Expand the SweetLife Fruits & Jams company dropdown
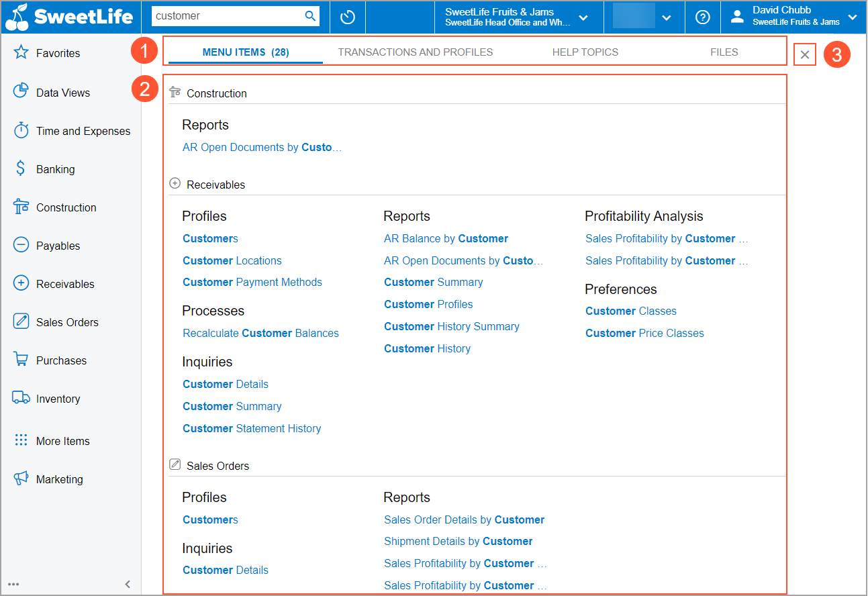This screenshot has width=868, height=596. pos(583,17)
